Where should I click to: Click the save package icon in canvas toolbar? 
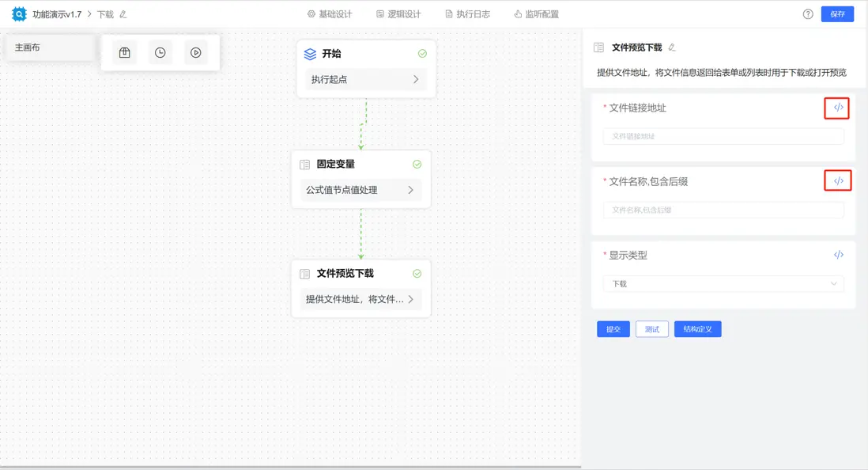[x=125, y=53]
